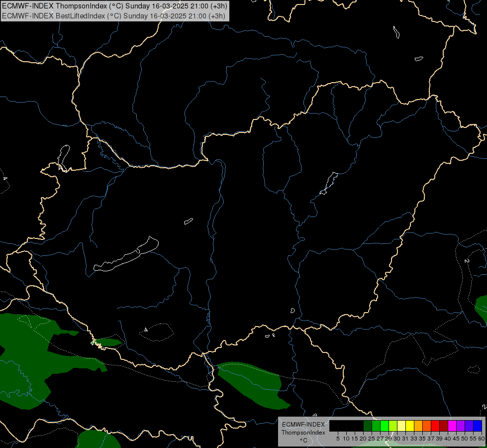Click the '4' contour label at left edge
This screenshot has height=448, width=487.
[x=4, y=179]
